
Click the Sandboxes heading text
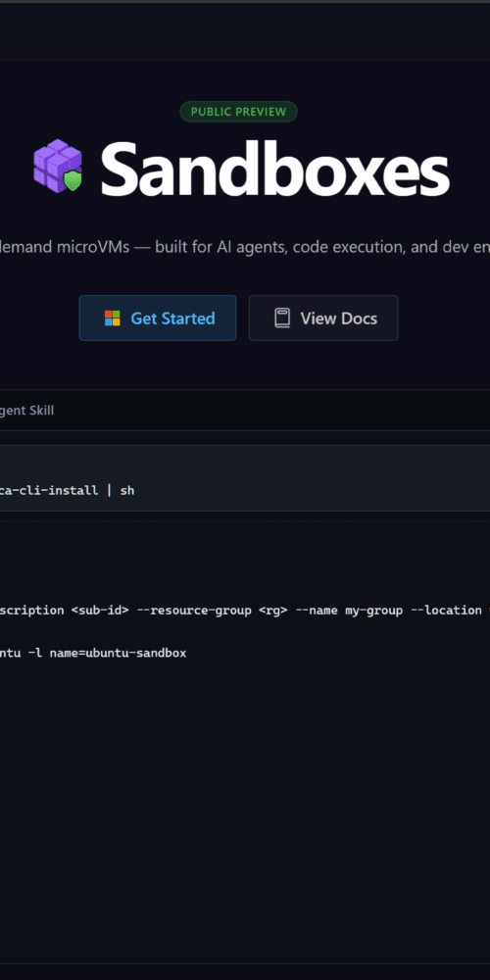tap(275, 168)
